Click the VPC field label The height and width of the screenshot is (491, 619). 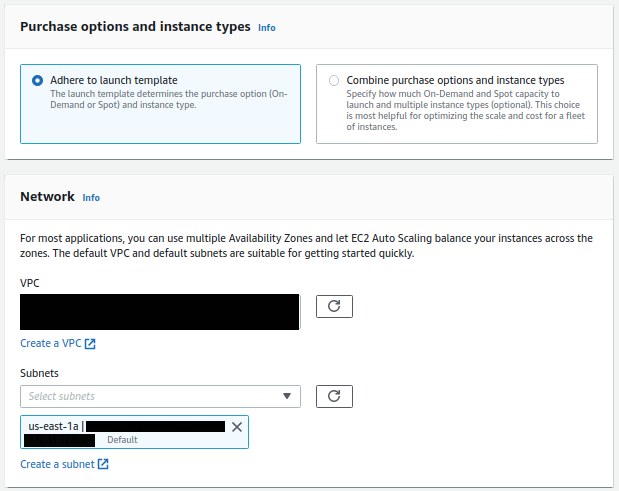[x=30, y=284]
